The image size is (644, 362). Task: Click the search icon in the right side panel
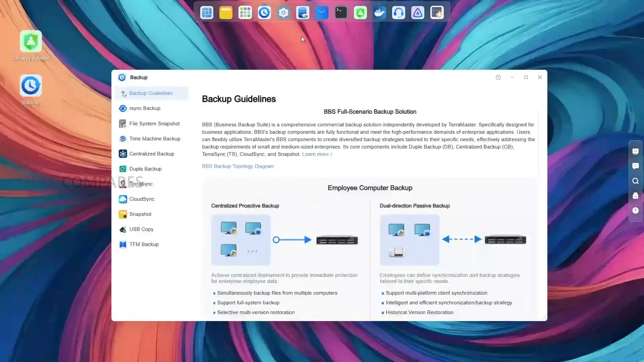[635, 181]
